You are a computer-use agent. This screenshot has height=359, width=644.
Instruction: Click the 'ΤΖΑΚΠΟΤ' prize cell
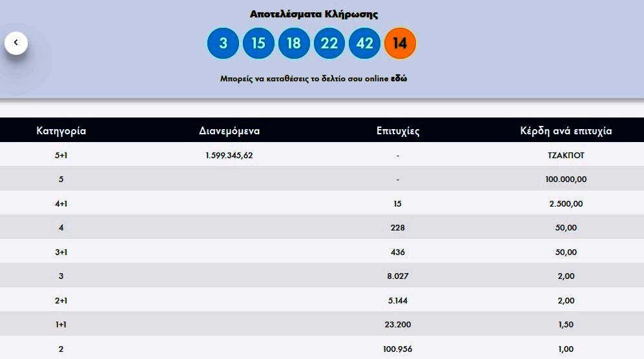click(x=566, y=155)
